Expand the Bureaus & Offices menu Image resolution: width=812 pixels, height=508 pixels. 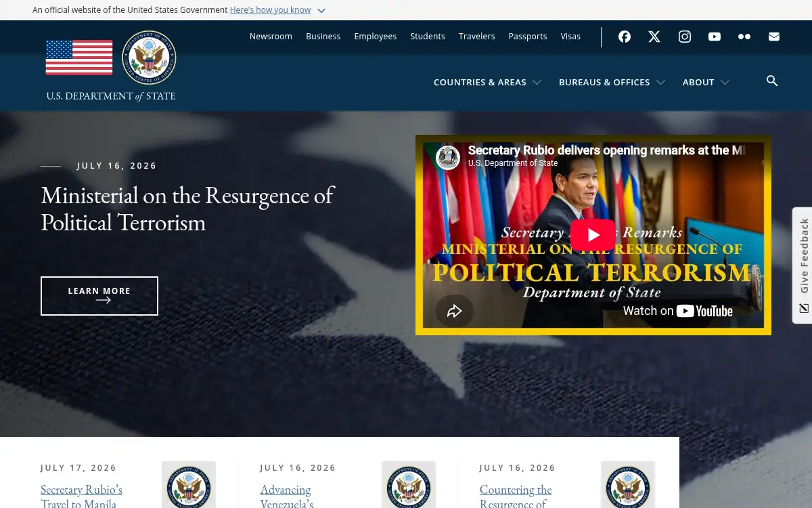pos(612,82)
